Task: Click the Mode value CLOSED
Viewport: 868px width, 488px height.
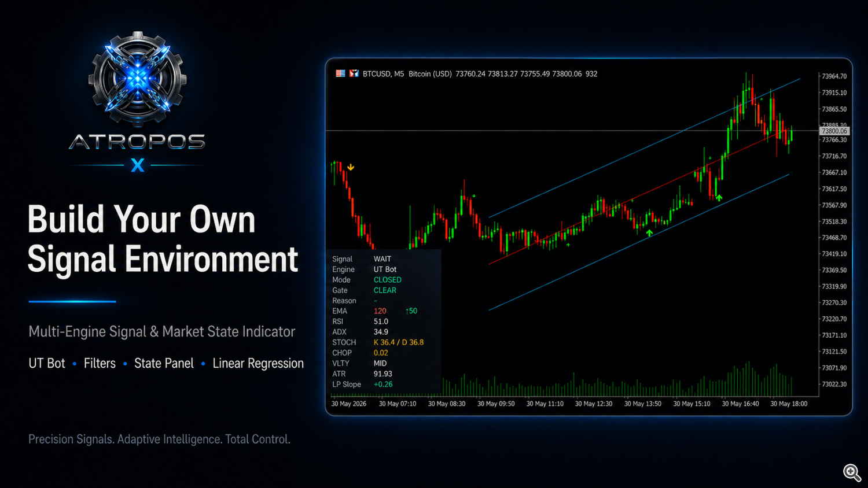Action: pyautogui.click(x=387, y=280)
